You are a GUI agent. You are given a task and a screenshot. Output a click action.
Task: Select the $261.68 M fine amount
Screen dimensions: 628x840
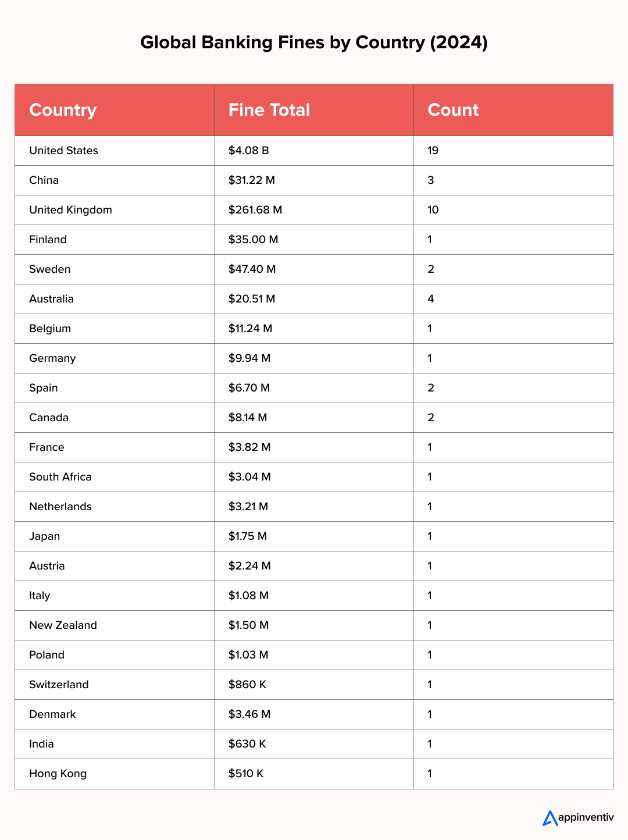[255, 210]
